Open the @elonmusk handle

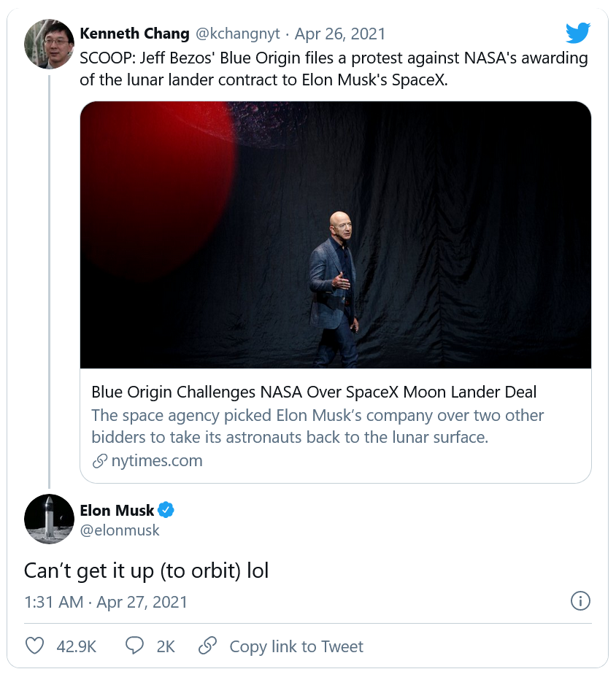[120, 530]
